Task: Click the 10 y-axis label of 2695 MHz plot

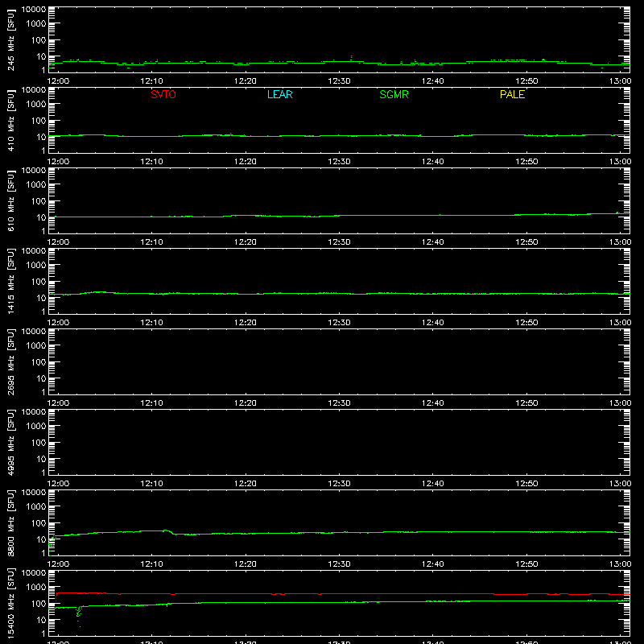Action: pos(42,378)
